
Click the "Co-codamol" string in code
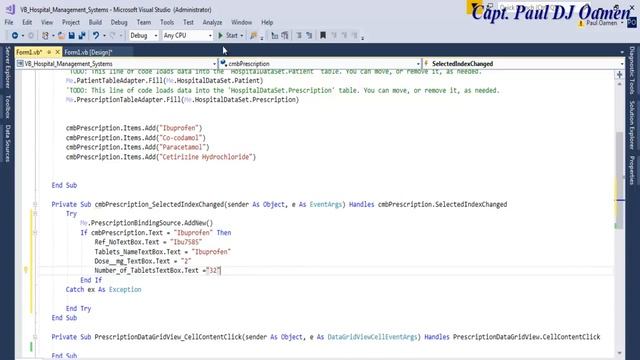tap(181, 138)
